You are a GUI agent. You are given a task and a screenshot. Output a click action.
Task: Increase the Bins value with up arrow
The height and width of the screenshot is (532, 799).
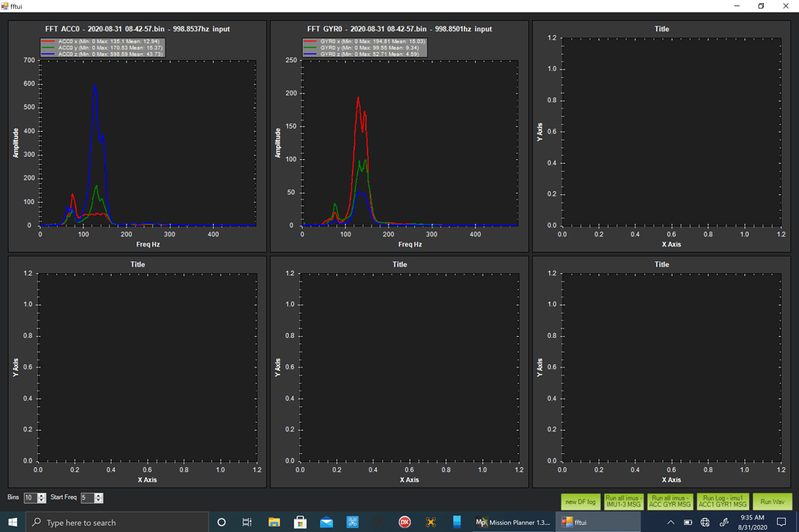pyautogui.click(x=42, y=495)
